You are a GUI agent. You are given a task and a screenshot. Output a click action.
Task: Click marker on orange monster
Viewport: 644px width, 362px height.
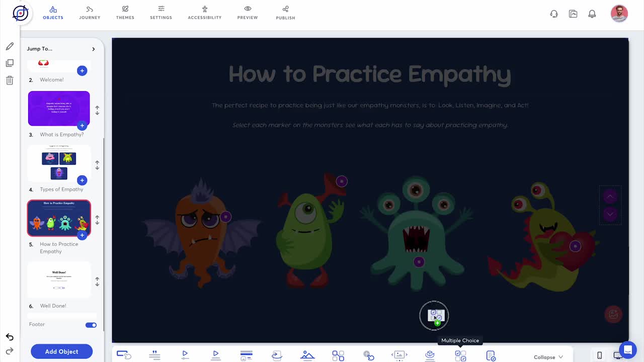(x=226, y=217)
